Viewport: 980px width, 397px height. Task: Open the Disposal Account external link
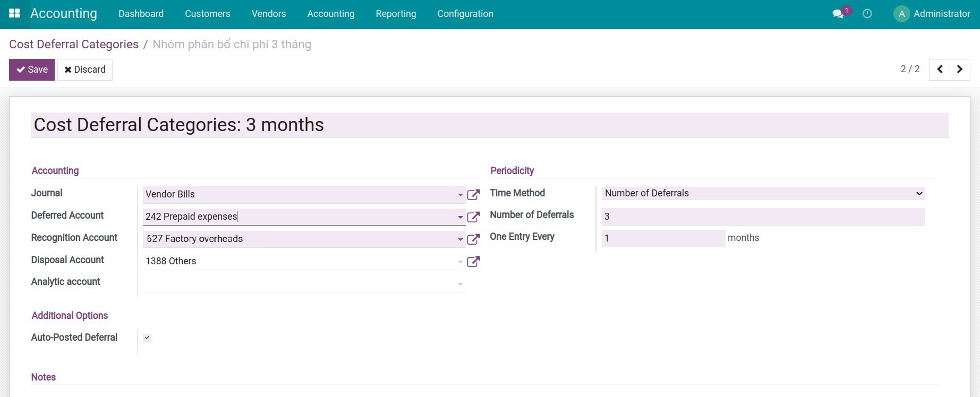[x=473, y=262]
